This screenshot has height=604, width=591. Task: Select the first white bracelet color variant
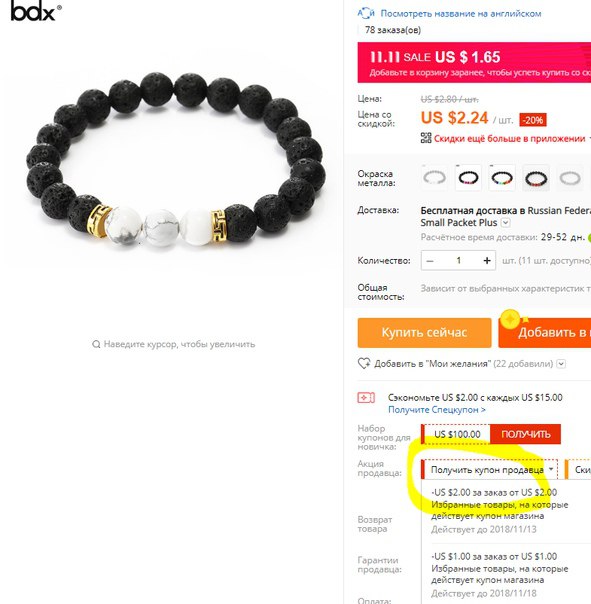pos(434,178)
